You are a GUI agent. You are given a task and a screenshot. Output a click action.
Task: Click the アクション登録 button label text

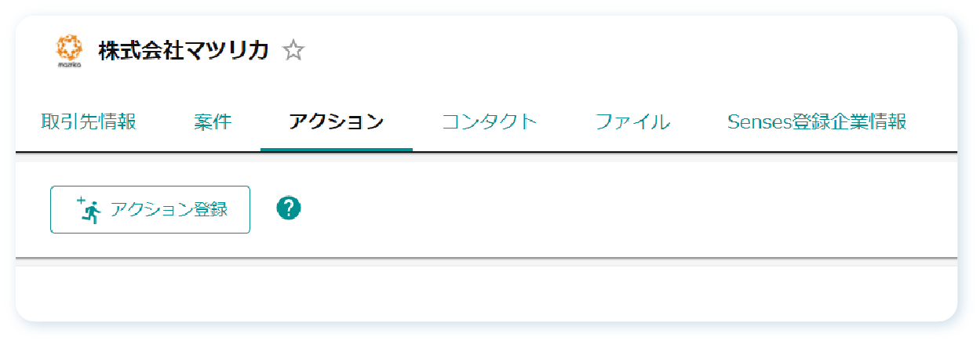coord(169,209)
